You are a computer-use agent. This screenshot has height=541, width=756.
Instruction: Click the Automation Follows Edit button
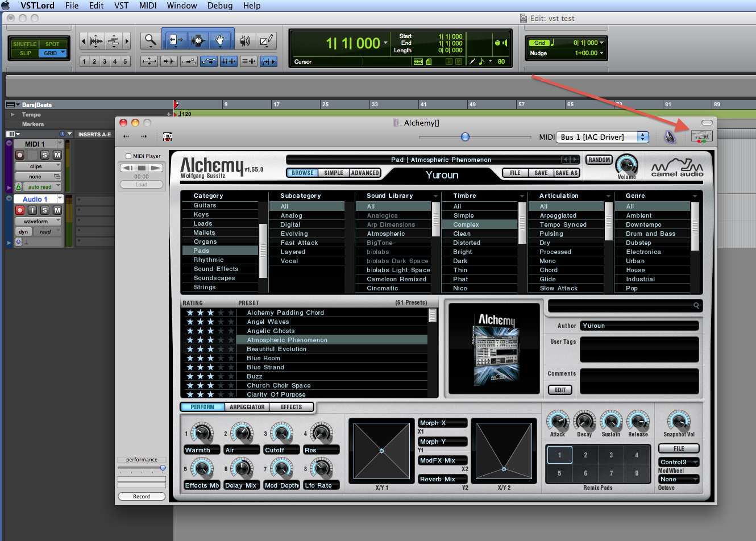point(209,61)
